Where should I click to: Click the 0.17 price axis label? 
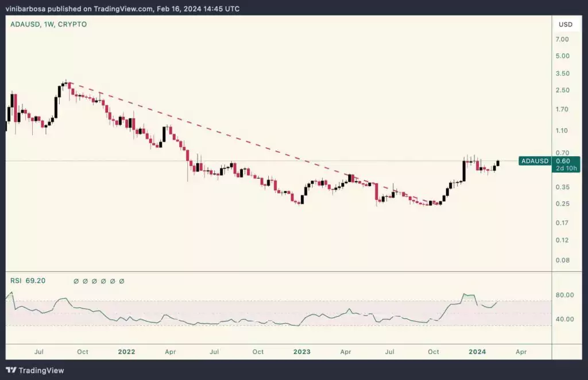point(562,223)
